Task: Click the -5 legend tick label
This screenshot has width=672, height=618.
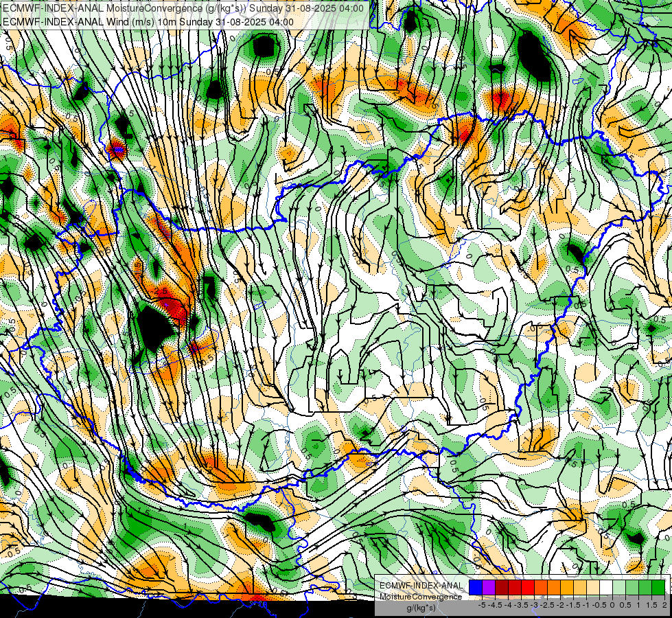Action: pyautogui.click(x=482, y=605)
